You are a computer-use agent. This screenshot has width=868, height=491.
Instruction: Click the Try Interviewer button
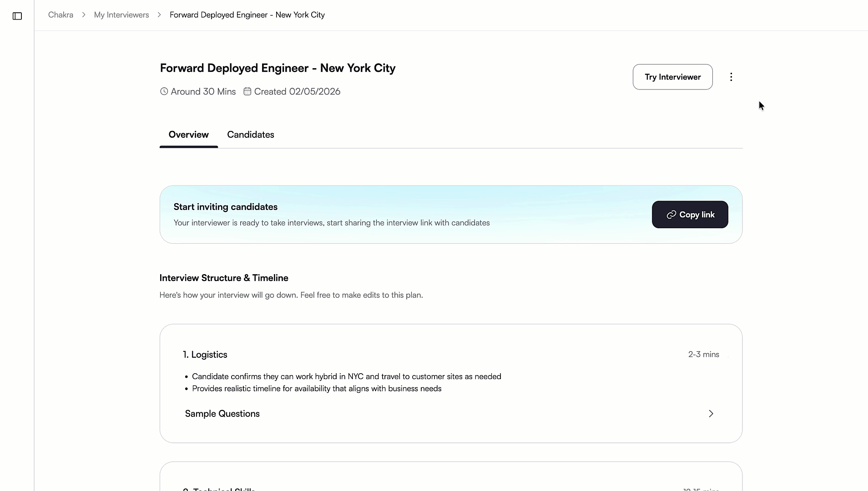tap(672, 77)
